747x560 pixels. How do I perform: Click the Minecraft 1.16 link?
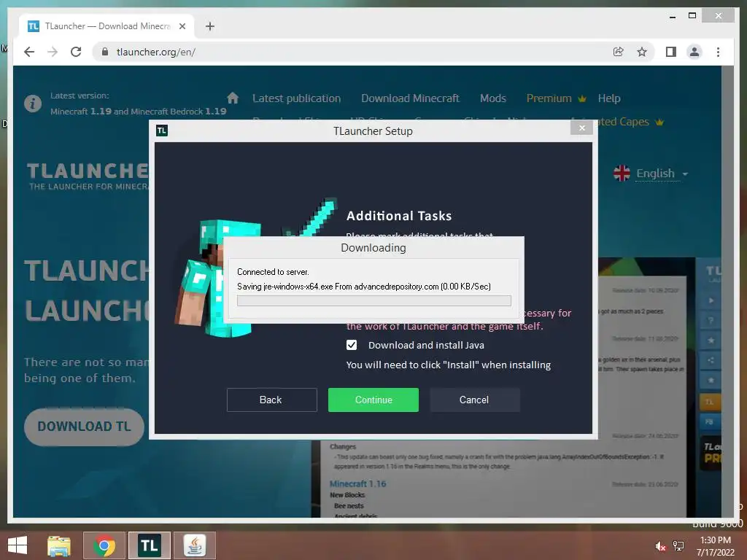pyautogui.click(x=357, y=484)
